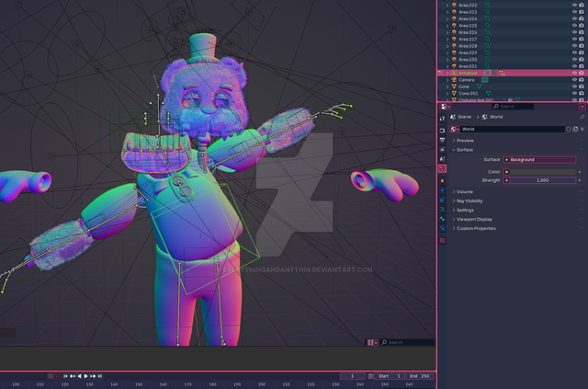Open the Surface shader Background dropdown

[x=538, y=159]
